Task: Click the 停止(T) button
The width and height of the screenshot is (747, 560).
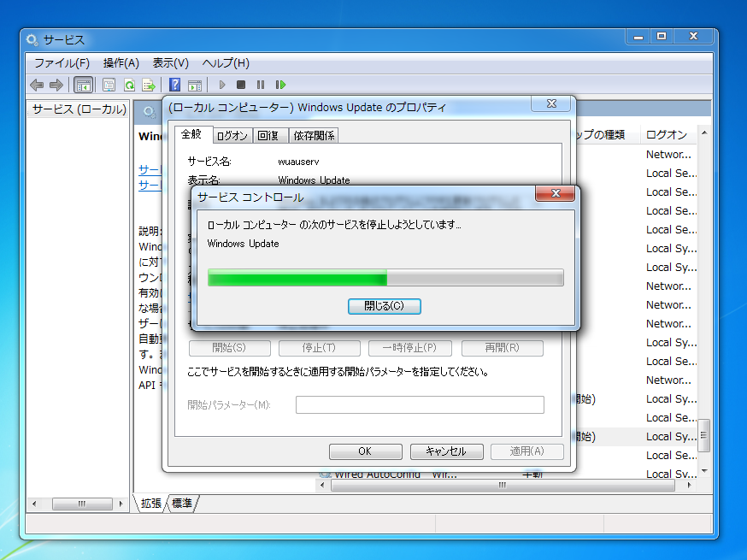Action: click(319, 348)
